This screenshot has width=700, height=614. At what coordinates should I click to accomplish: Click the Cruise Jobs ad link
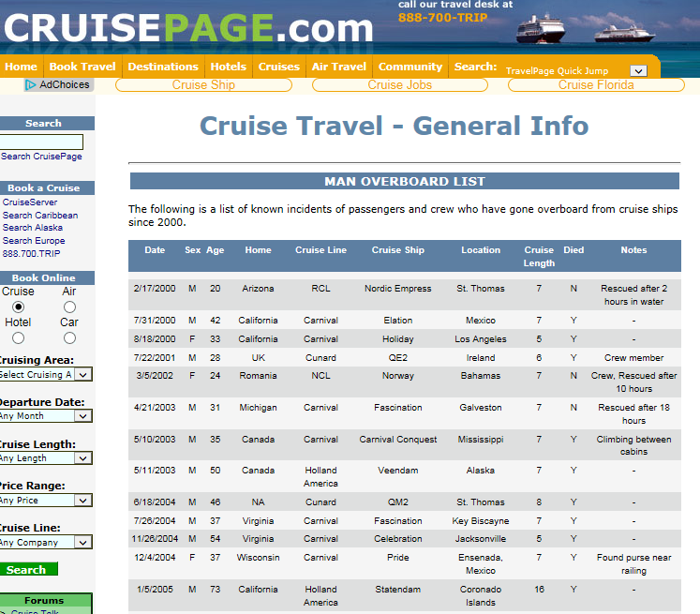400,85
